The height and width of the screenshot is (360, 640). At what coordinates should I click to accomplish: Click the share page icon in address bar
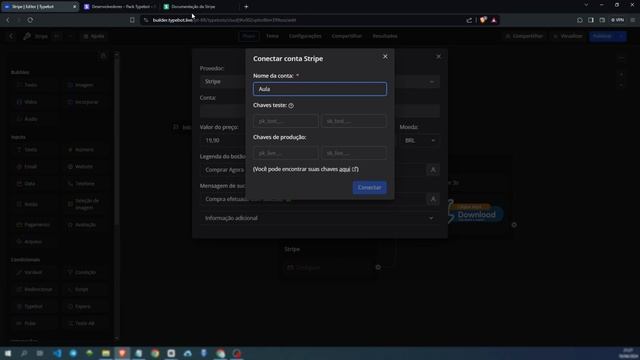[x=469, y=20]
